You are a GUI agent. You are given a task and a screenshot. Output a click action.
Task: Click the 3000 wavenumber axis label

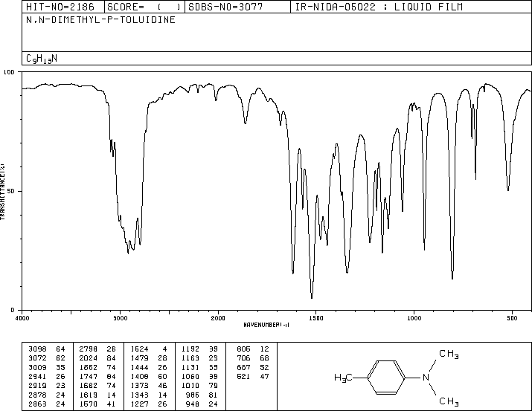click(120, 318)
